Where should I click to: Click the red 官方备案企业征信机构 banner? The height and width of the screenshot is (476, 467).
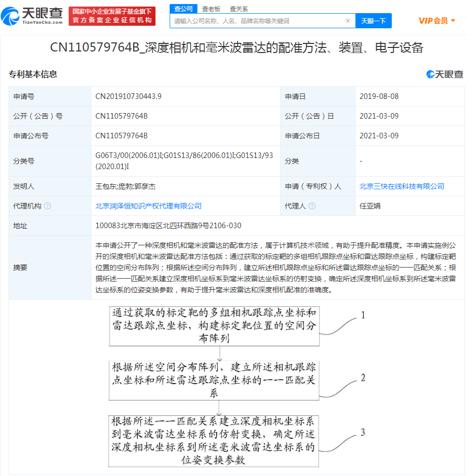click(x=112, y=16)
